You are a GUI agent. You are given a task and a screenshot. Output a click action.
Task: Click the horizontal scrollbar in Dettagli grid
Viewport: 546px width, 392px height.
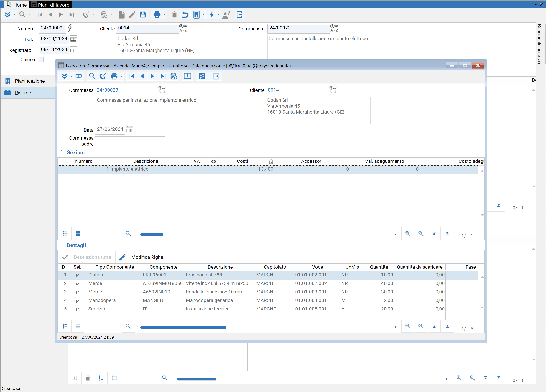[183, 327]
